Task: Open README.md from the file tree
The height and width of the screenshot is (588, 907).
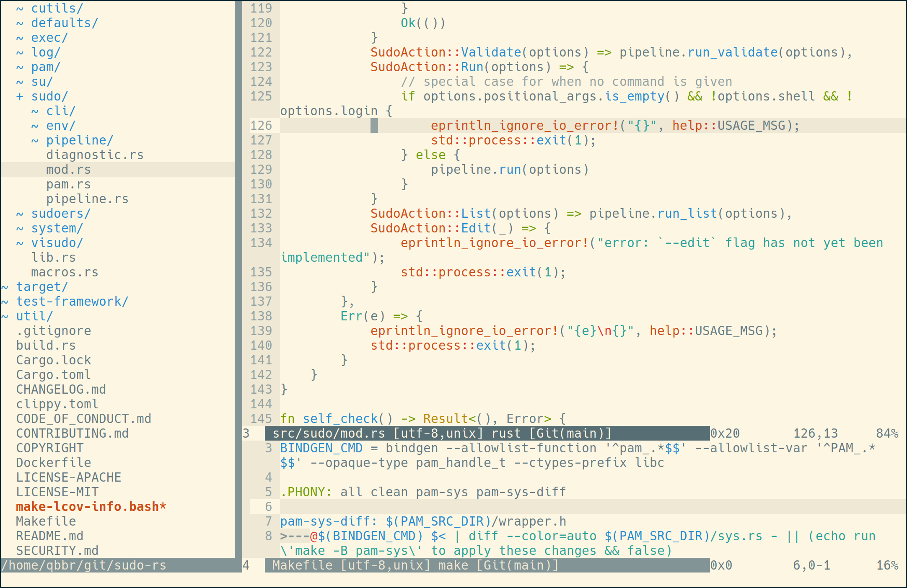Action: (49, 536)
